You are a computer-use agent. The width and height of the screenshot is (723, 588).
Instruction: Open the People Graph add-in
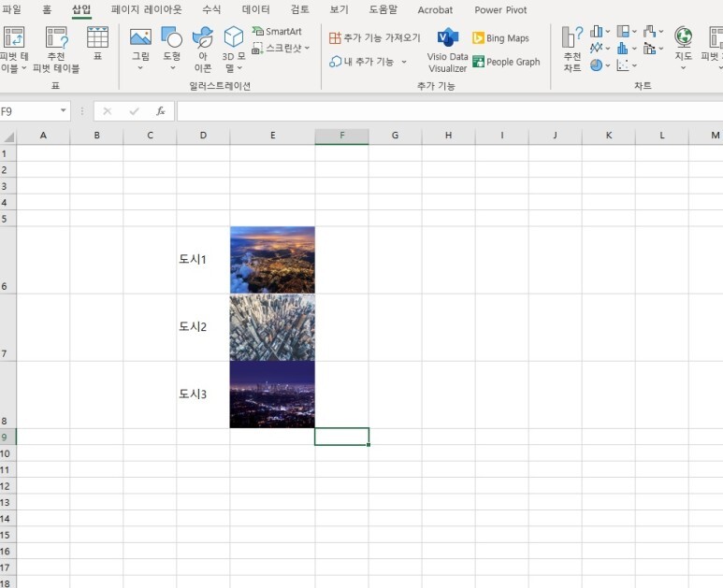(506, 62)
